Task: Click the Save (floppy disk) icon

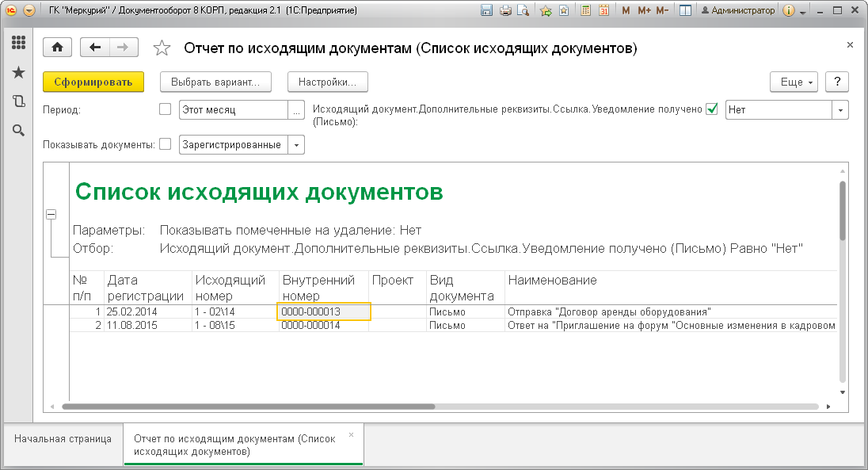Action: pos(486,10)
